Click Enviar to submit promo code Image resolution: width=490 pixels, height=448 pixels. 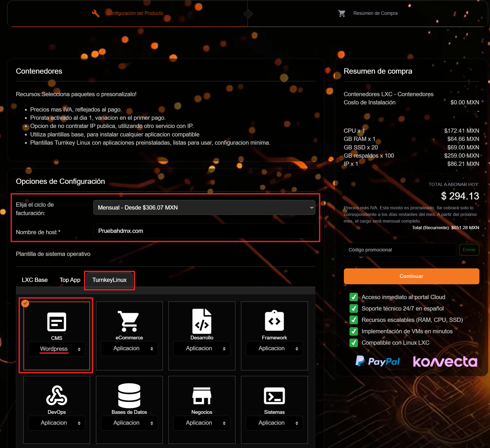469,250
